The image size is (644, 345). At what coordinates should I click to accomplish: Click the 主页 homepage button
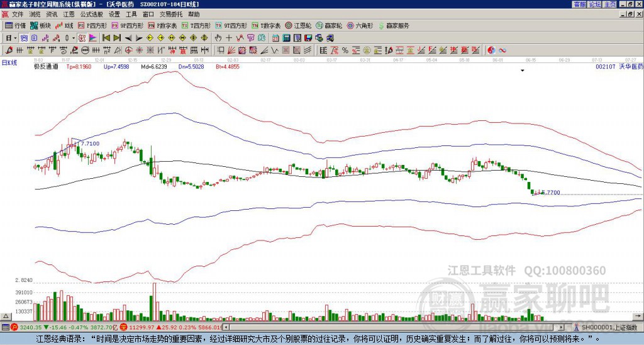click(610, 4)
